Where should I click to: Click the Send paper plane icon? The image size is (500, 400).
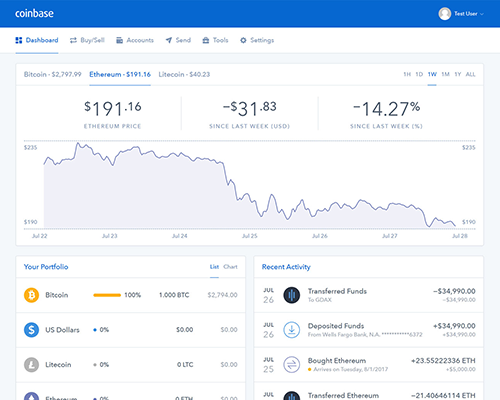169,40
